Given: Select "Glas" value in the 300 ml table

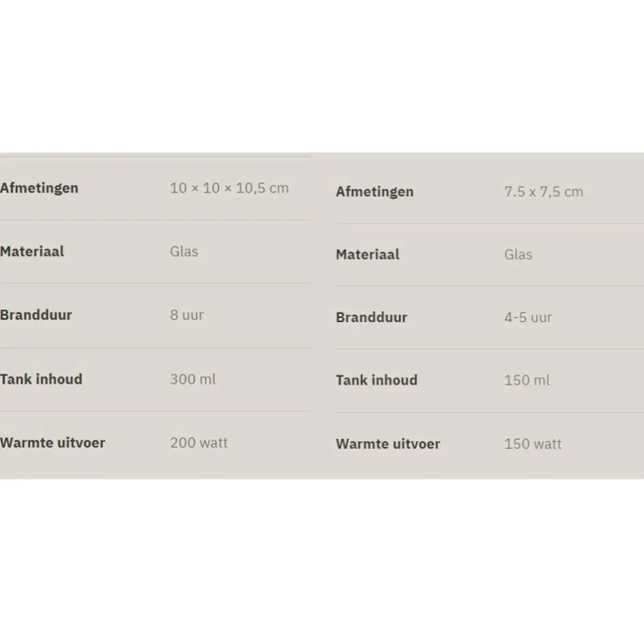Looking at the screenshot, I should [x=184, y=252].
